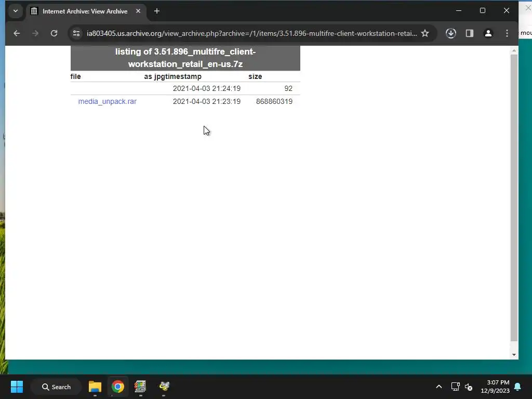Screen dimensions: 532x399
Task: Click the 'as jpgtimestamp' header
Action: click(172, 76)
